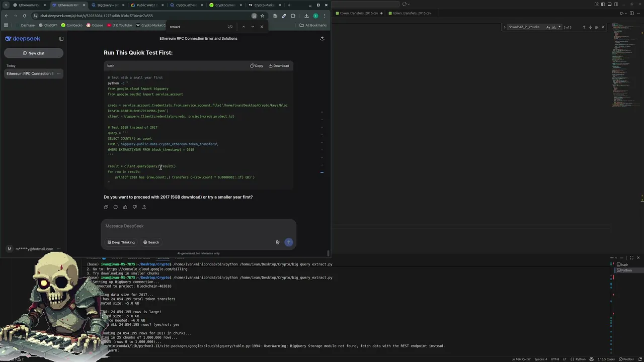Viewport: 644px width, 362px height.
Task: Toggle Search mode in DeepSeek
Action: tap(151, 242)
